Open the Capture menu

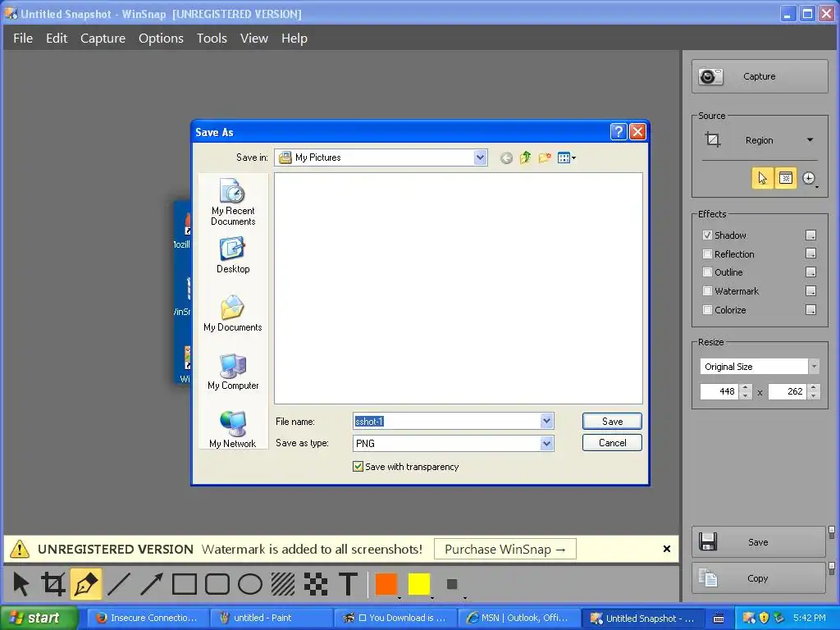click(x=103, y=38)
